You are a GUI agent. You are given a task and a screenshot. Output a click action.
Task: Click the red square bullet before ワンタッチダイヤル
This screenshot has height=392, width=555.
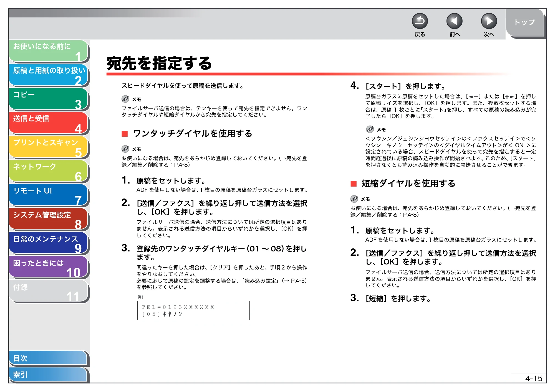125,134
